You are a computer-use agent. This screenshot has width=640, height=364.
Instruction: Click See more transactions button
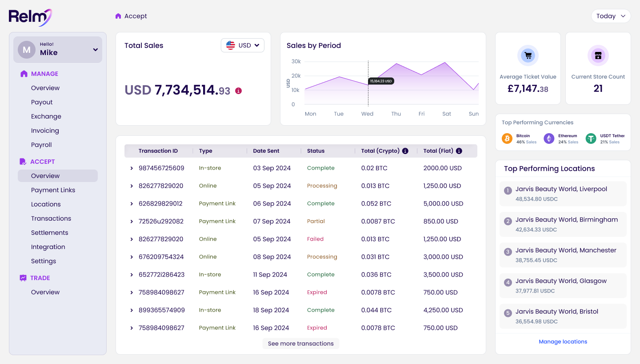301,344
